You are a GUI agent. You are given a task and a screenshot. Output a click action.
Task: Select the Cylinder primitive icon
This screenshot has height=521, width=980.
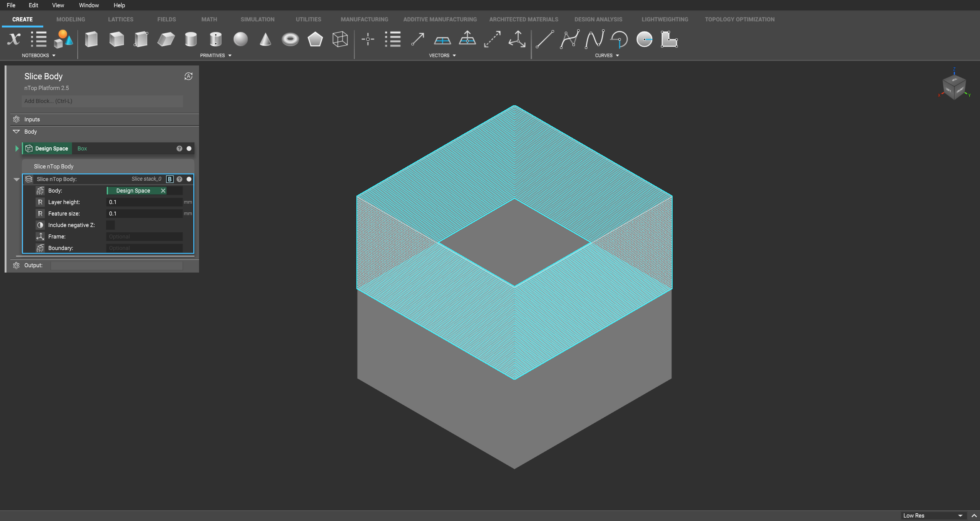[x=191, y=39]
